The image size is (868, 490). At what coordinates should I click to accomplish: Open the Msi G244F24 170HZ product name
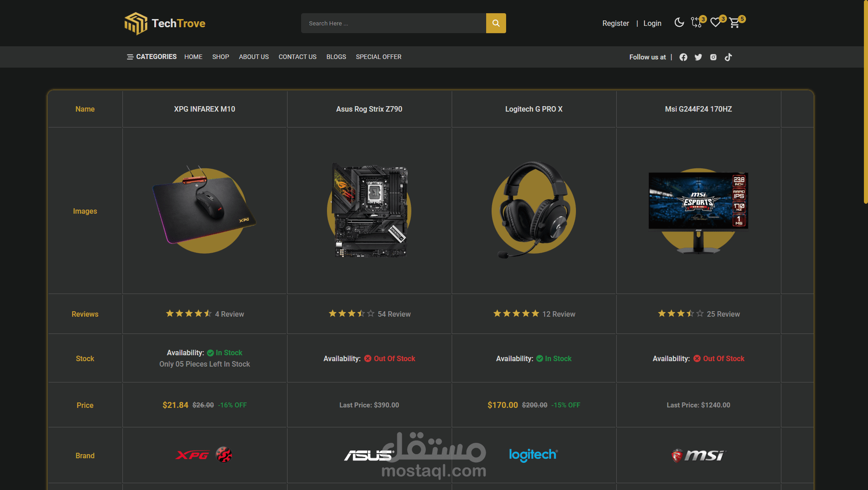pyautogui.click(x=698, y=109)
